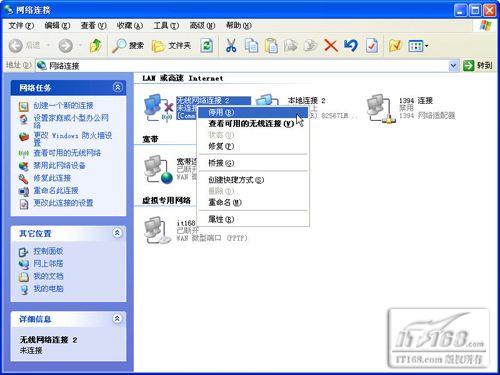Toggle the Folders (文件夹) pane button
The width and height of the screenshot is (500, 375).
point(171,45)
